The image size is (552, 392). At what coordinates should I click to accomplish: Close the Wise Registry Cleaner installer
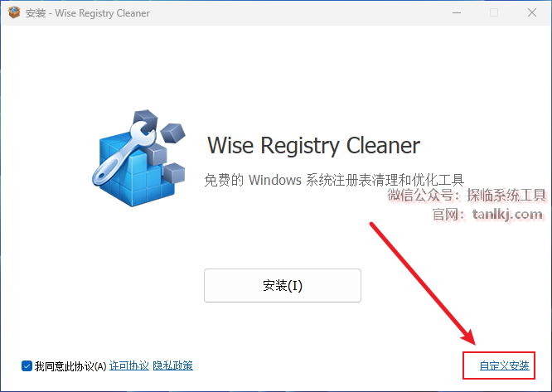(x=532, y=12)
